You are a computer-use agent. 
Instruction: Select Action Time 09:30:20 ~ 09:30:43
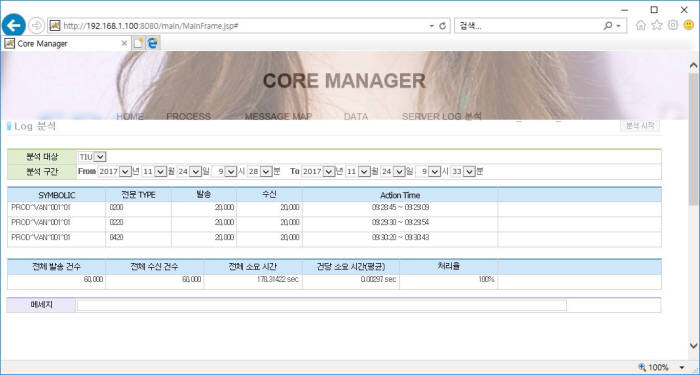coord(400,238)
